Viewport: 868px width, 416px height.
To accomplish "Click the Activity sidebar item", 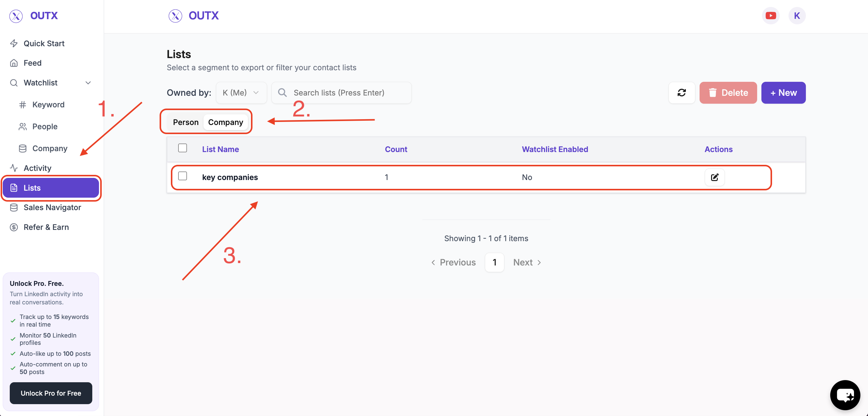I will click(37, 168).
